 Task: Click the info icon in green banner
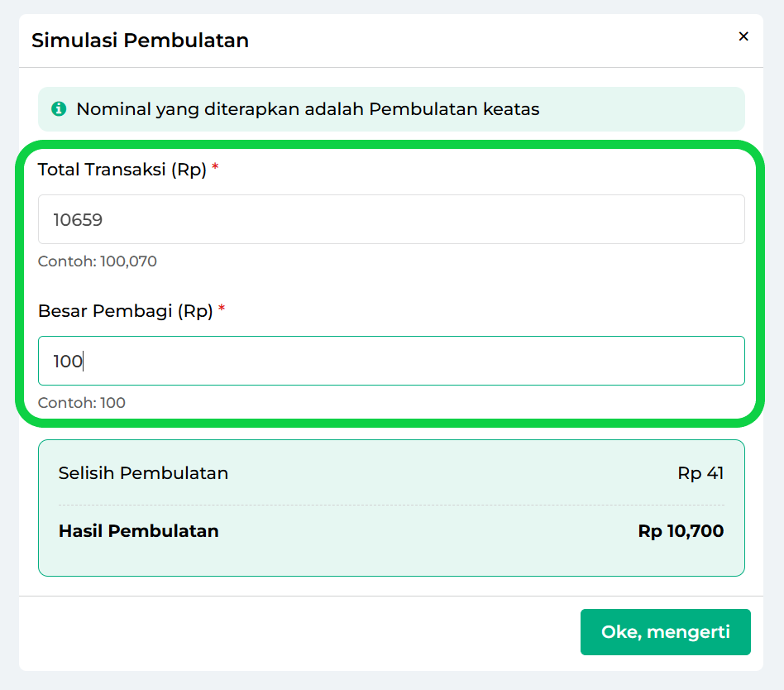click(59, 108)
